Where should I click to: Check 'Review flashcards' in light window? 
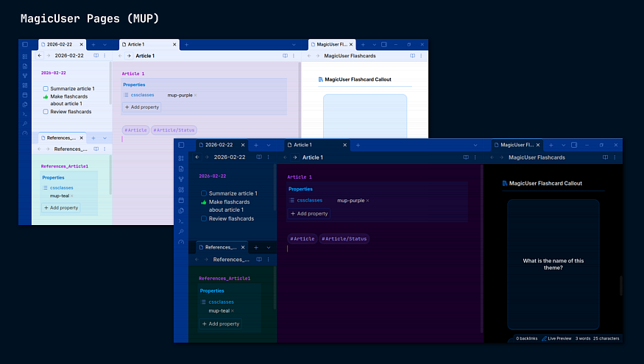(x=46, y=112)
